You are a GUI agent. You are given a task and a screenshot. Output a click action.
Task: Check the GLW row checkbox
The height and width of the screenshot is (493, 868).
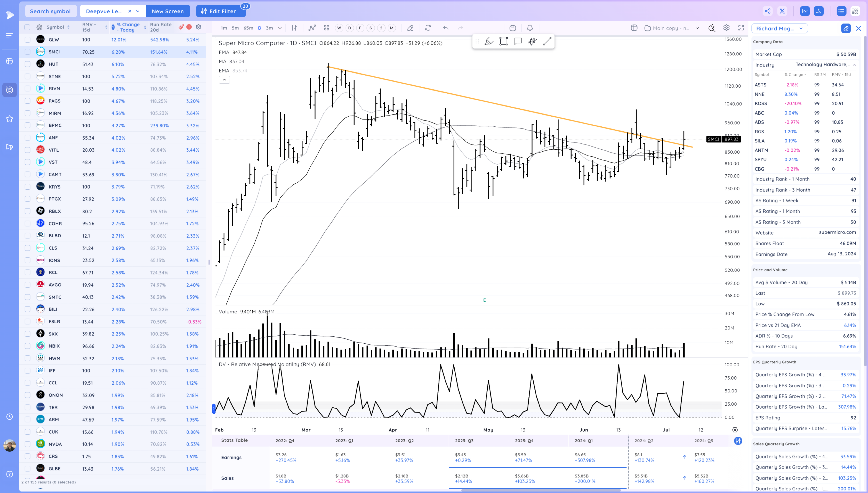pos(27,40)
